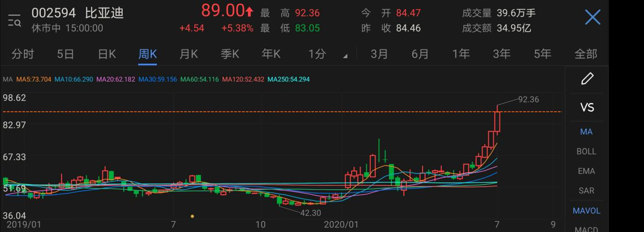Select the pencil drawing tool
This screenshot has height=232, width=644.
[587, 79]
